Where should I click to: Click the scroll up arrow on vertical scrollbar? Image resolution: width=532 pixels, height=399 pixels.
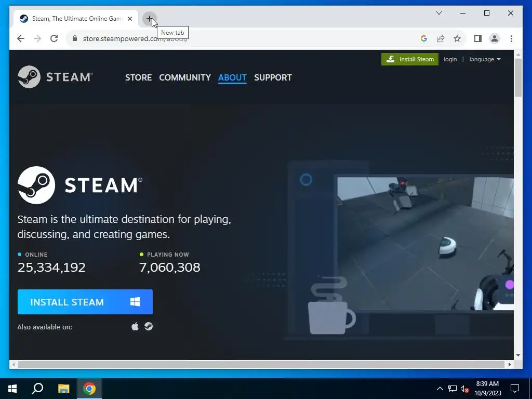coord(518,54)
